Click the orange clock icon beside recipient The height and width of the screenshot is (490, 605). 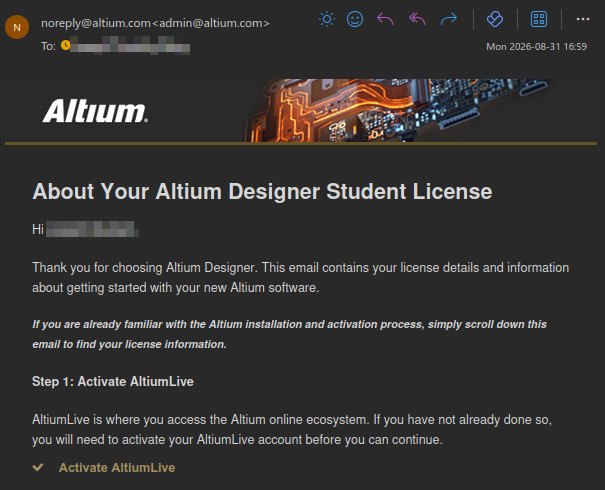[x=66, y=45]
